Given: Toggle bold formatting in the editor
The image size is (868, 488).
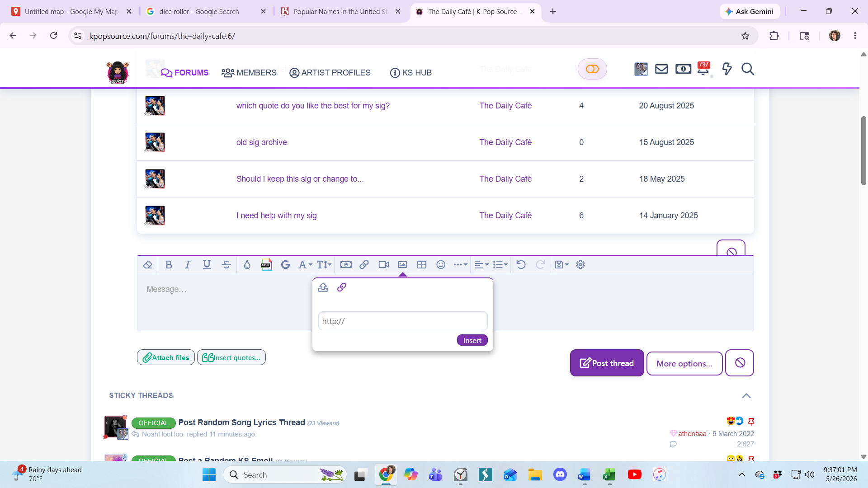Looking at the screenshot, I should (169, 265).
